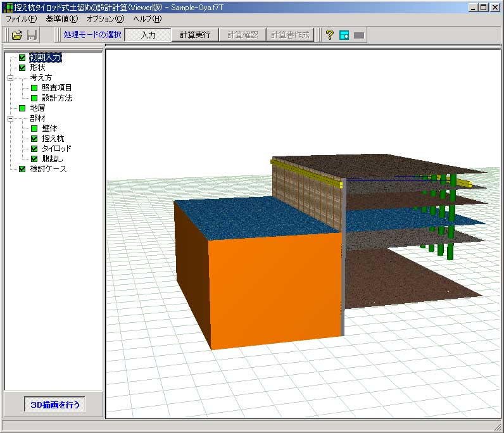Toggle the 初期入力 checkbox

point(22,58)
